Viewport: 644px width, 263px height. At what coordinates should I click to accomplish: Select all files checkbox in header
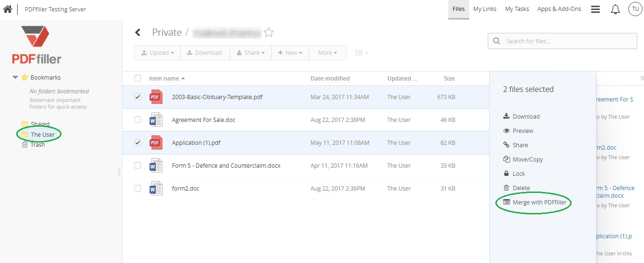tap(138, 78)
